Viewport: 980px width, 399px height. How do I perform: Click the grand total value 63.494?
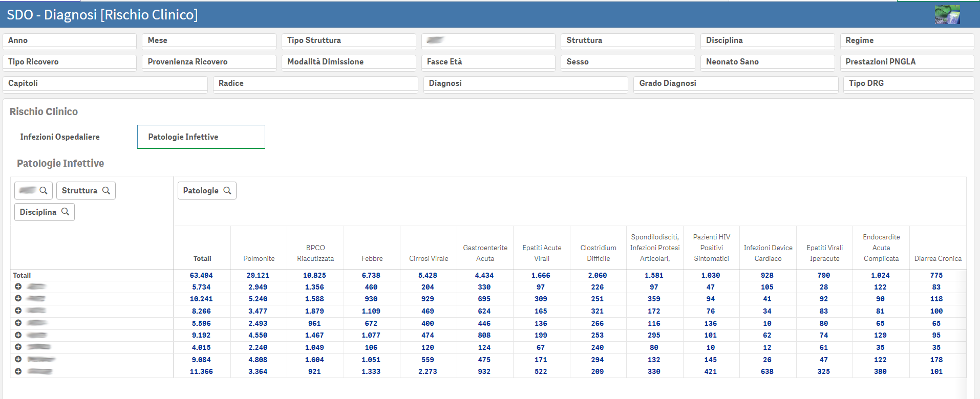click(x=201, y=275)
